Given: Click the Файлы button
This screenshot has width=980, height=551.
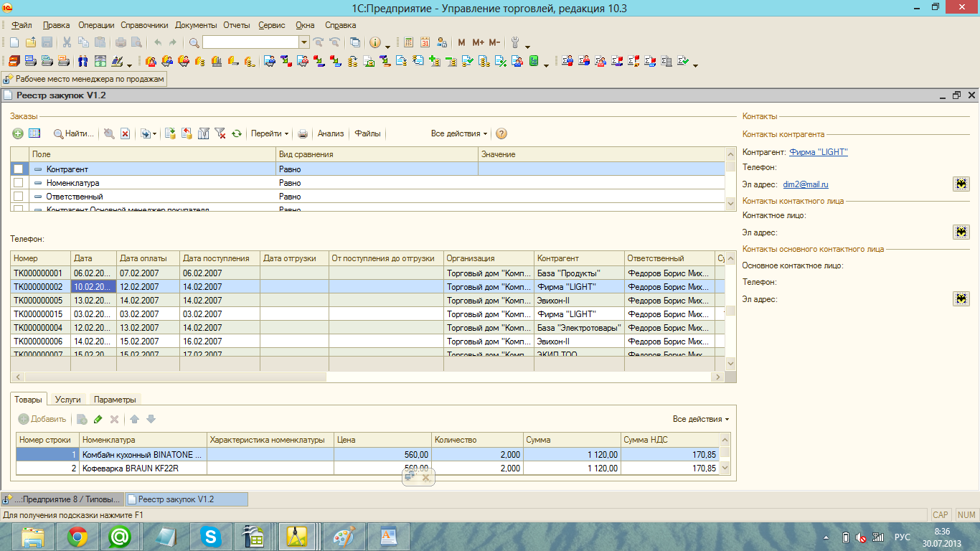Looking at the screenshot, I should [367, 133].
